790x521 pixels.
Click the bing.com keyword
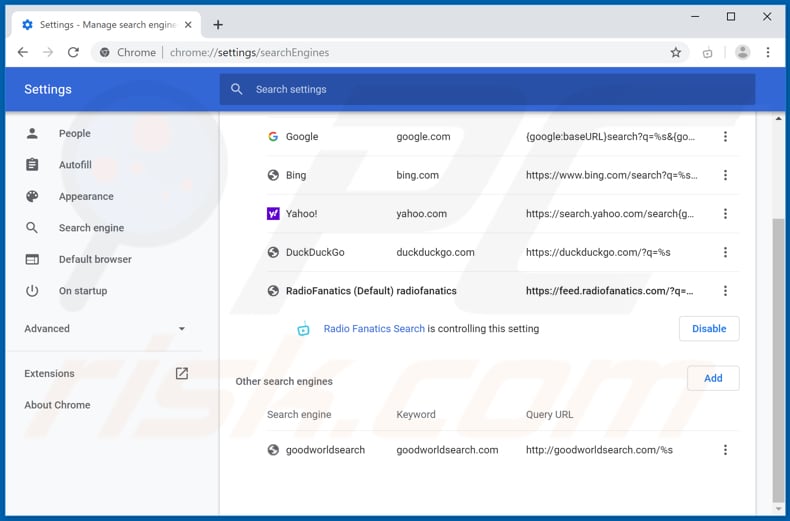point(417,175)
